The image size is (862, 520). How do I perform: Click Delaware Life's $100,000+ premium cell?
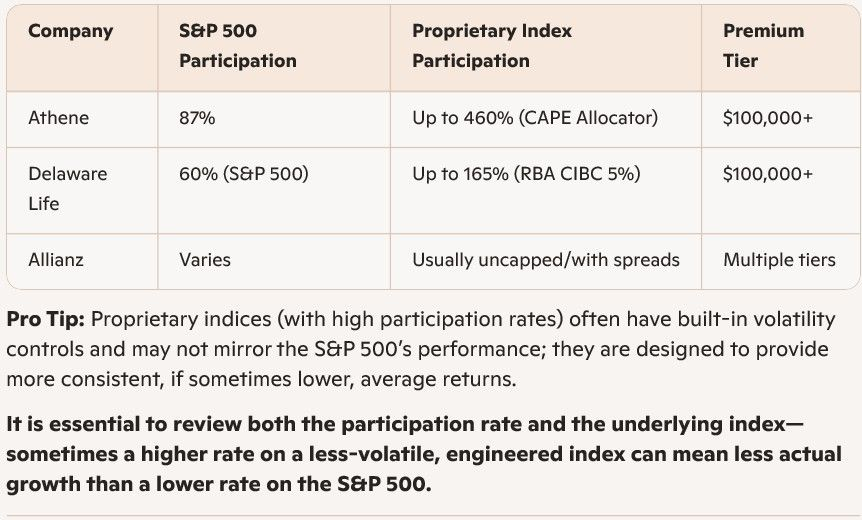coord(767,174)
